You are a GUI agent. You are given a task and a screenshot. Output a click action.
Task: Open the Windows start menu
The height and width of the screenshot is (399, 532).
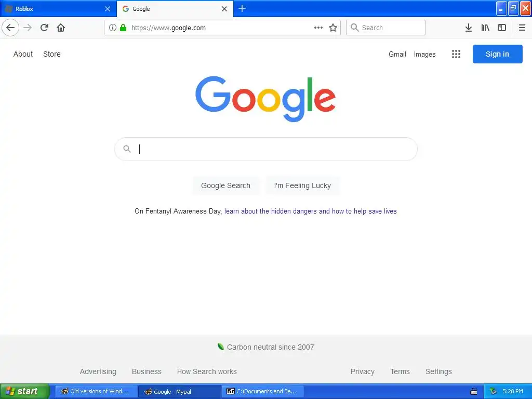(25, 391)
